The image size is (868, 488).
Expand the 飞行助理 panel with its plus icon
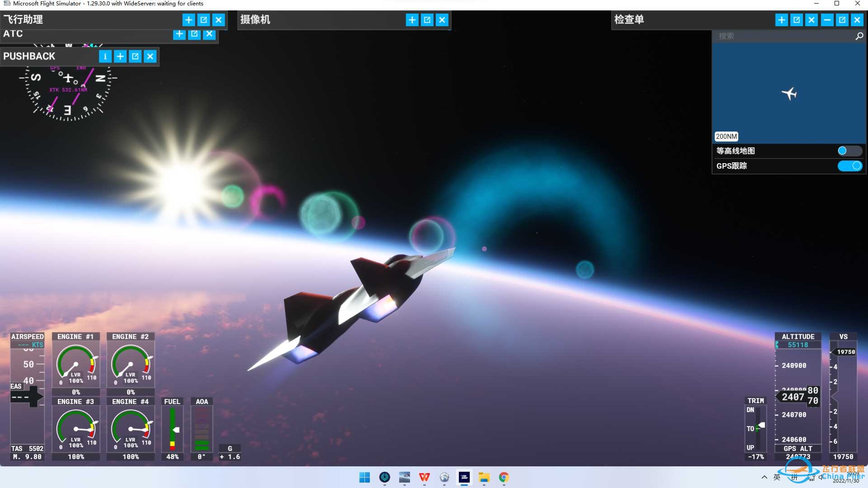(x=189, y=20)
